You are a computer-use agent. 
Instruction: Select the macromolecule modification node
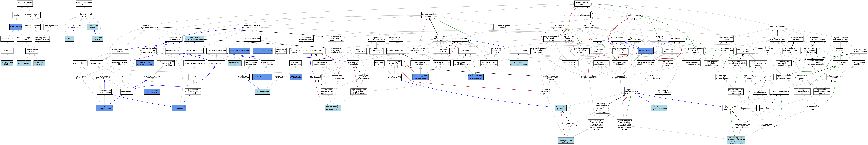click(x=858, y=63)
